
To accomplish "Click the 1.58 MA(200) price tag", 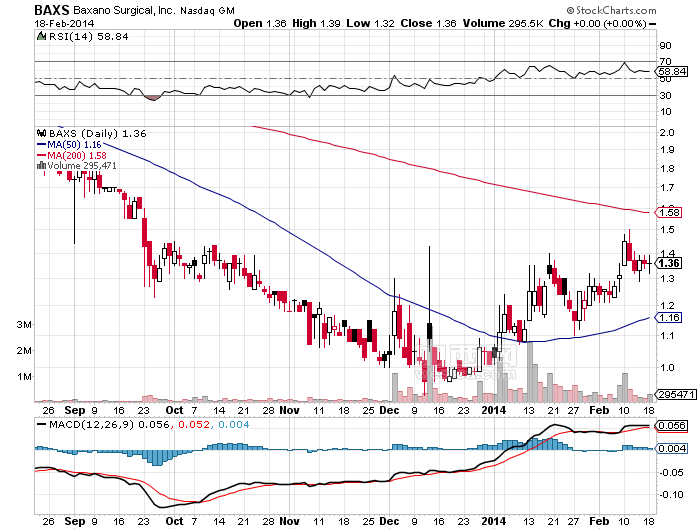I will point(669,213).
